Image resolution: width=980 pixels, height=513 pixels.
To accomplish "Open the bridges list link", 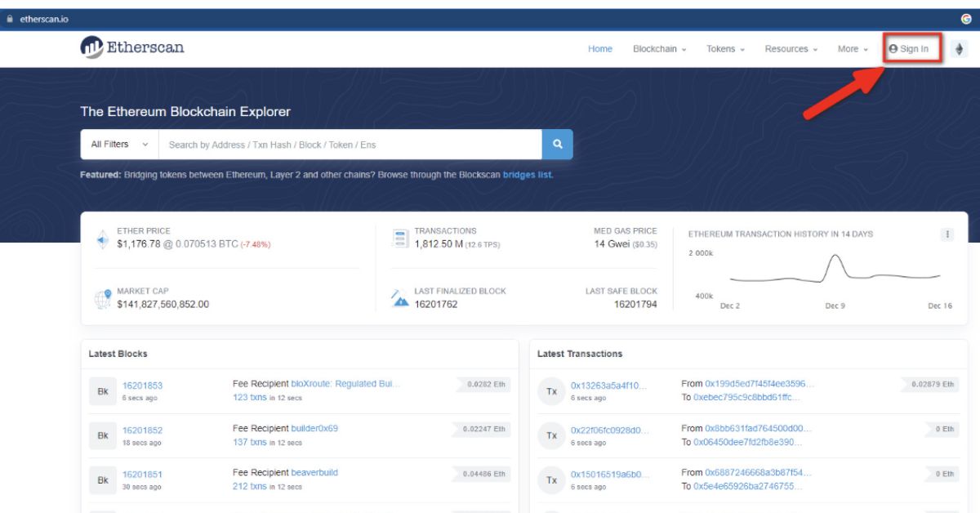I will click(x=528, y=175).
